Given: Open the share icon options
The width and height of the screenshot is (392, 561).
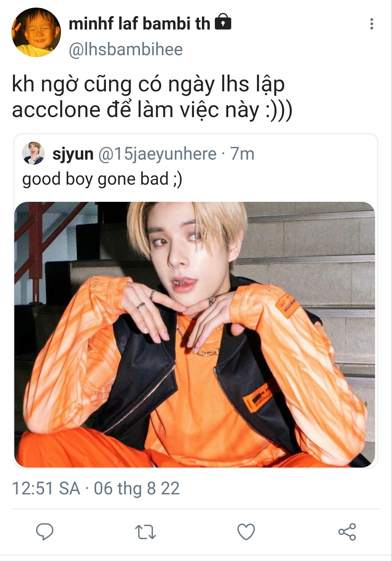Looking at the screenshot, I should (347, 532).
